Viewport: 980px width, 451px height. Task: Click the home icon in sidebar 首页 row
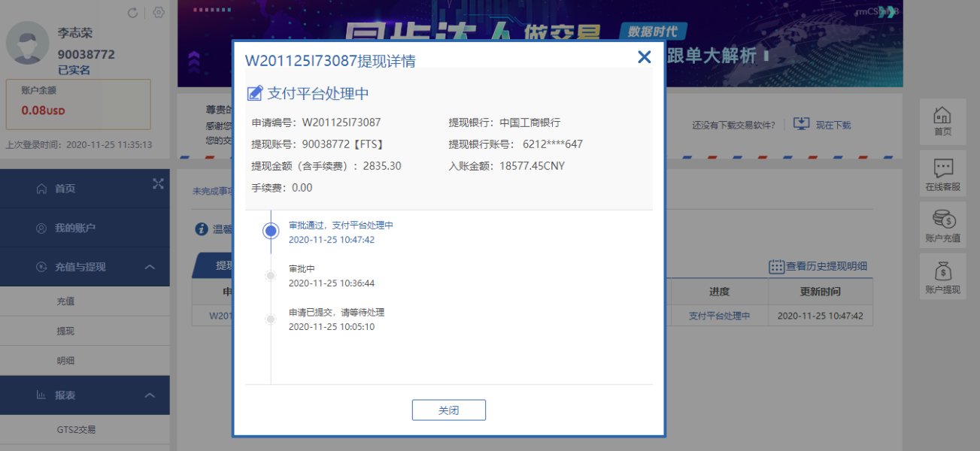tap(41, 189)
